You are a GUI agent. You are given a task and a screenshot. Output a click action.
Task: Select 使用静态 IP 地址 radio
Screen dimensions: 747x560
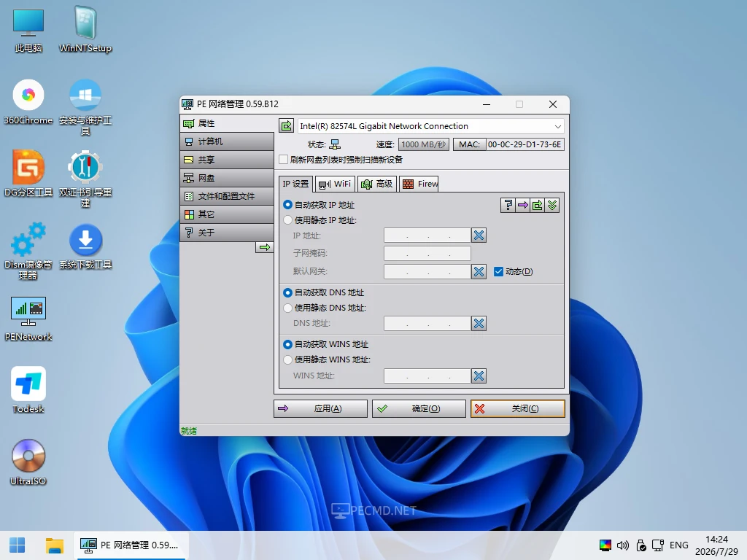(287, 220)
